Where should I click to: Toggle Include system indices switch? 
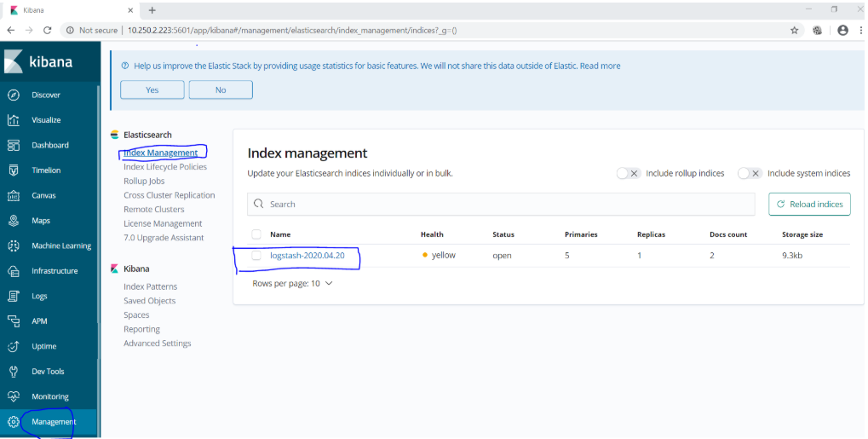(x=750, y=174)
